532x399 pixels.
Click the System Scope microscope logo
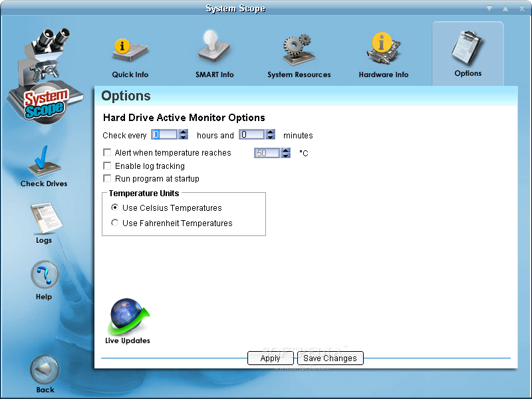44,75
